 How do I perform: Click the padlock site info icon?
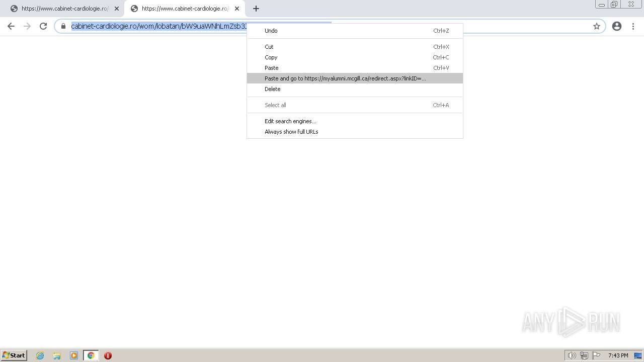pyautogui.click(x=63, y=26)
